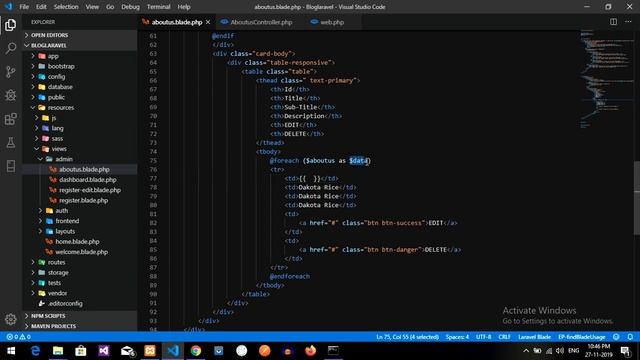Open notifications bell in status bar
The image size is (640, 360).
coord(630,337)
